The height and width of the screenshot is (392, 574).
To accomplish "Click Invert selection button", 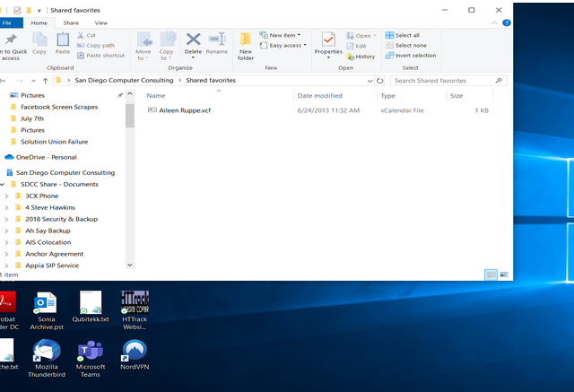I will [411, 56].
